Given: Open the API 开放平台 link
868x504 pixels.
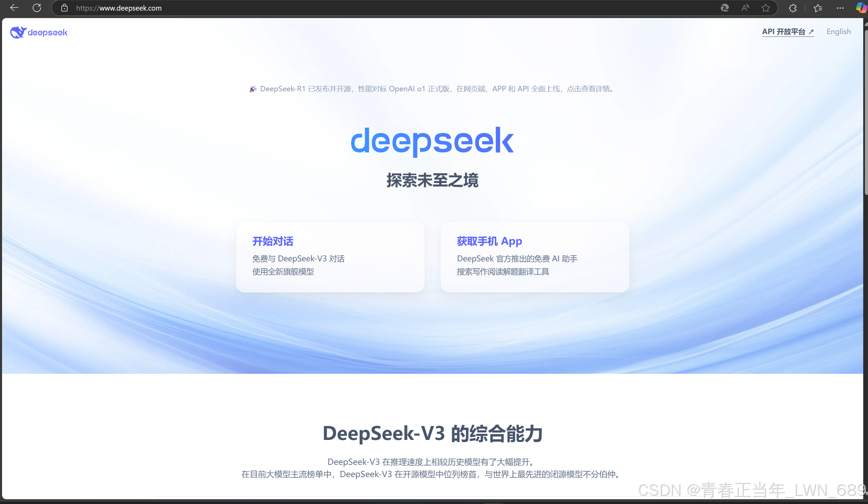Looking at the screenshot, I should click(788, 32).
